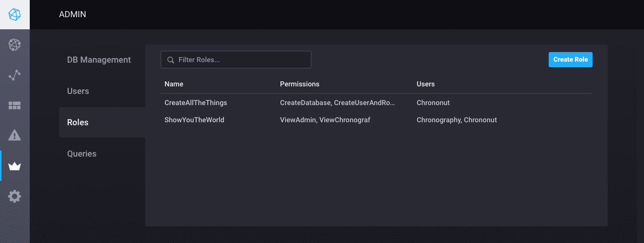Open the Queries tab
The width and height of the screenshot is (644, 243).
pos(82,154)
